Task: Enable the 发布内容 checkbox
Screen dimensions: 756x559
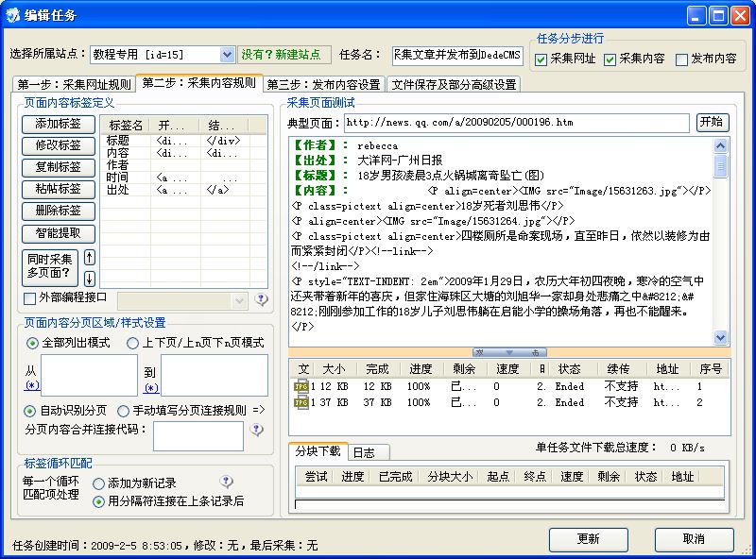Action: coord(682,59)
